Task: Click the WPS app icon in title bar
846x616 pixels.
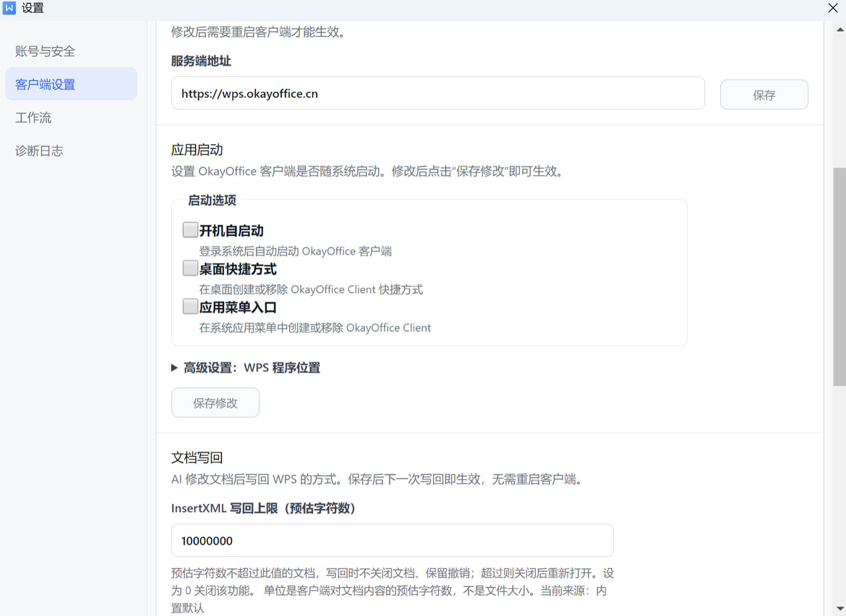Action: click(10, 8)
